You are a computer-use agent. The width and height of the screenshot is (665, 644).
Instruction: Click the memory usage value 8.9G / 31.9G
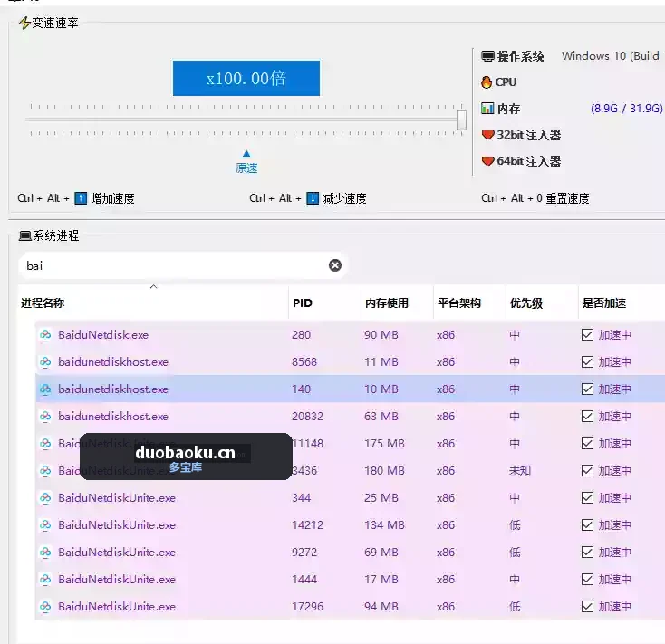[x=626, y=109]
